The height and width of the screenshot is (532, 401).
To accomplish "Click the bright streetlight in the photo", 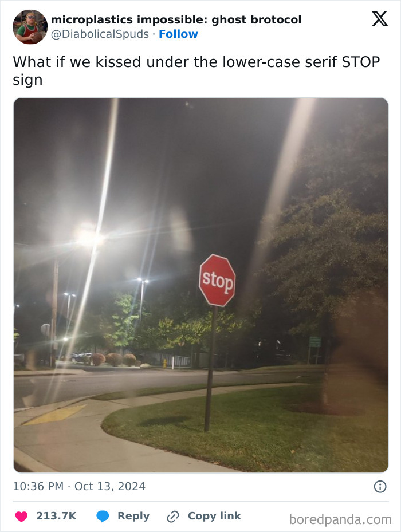I will [88, 236].
